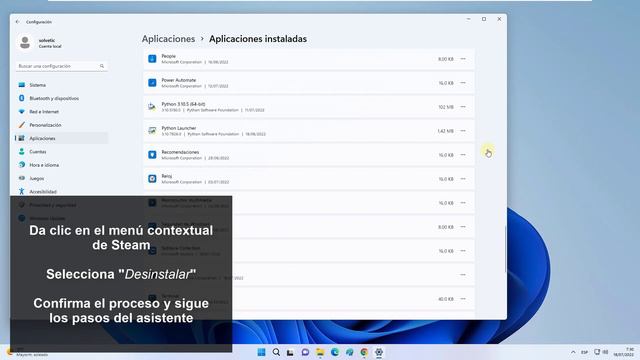Open the more options menu for Reloj
This screenshot has width=640, height=360.
click(x=463, y=179)
